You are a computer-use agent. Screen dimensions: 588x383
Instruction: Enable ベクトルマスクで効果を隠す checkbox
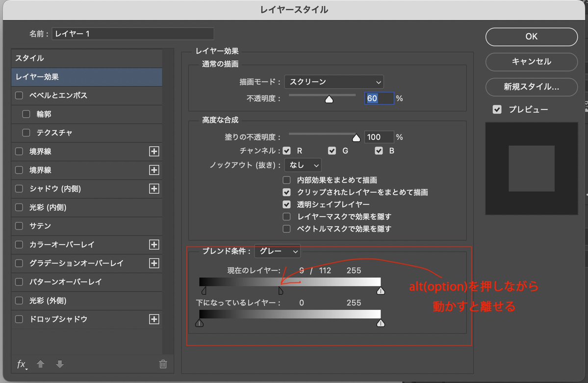[286, 229]
